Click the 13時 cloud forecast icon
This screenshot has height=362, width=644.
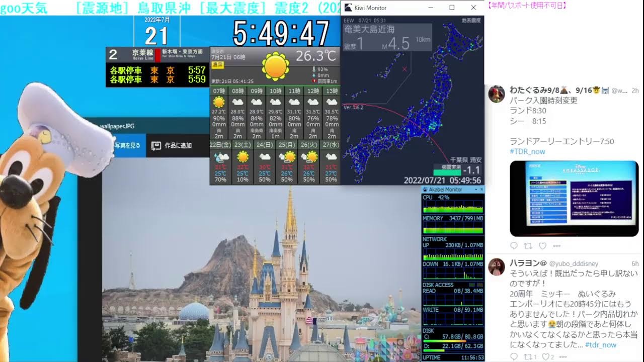point(332,102)
